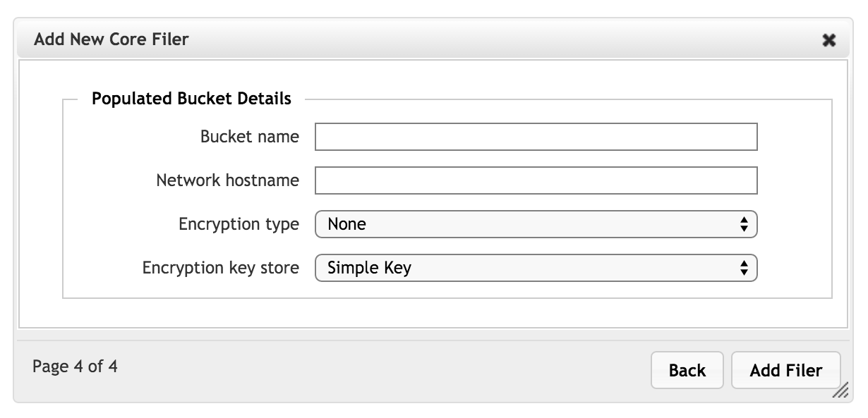Select the None value in Encryption type
868x418 pixels.
(346, 225)
